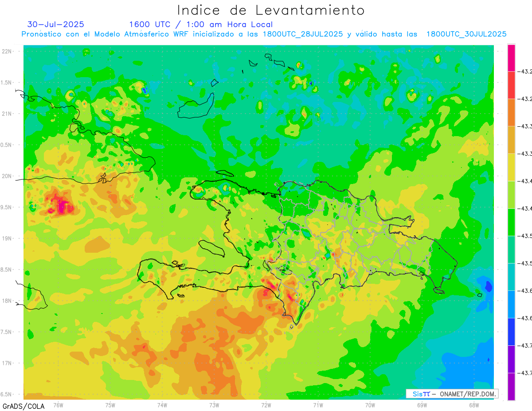Click the '71W' longitude label
This screenshot has width=532, height=411.
pos(318,405)
